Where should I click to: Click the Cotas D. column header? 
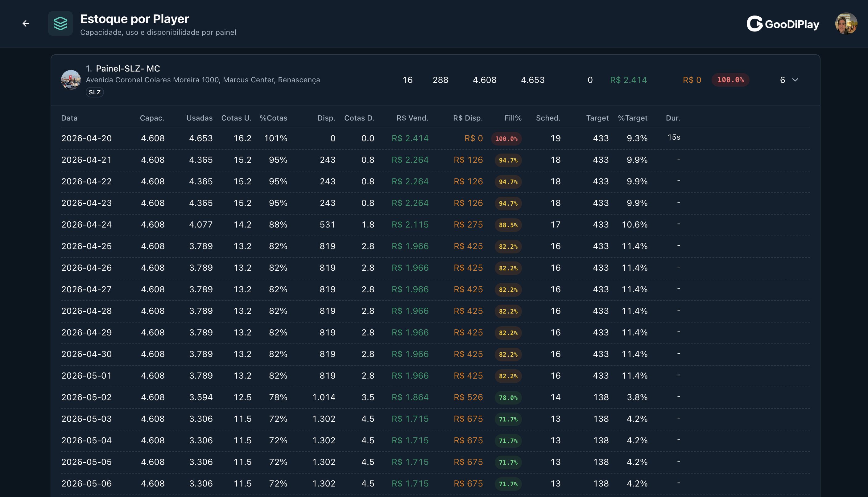point(359,118)
